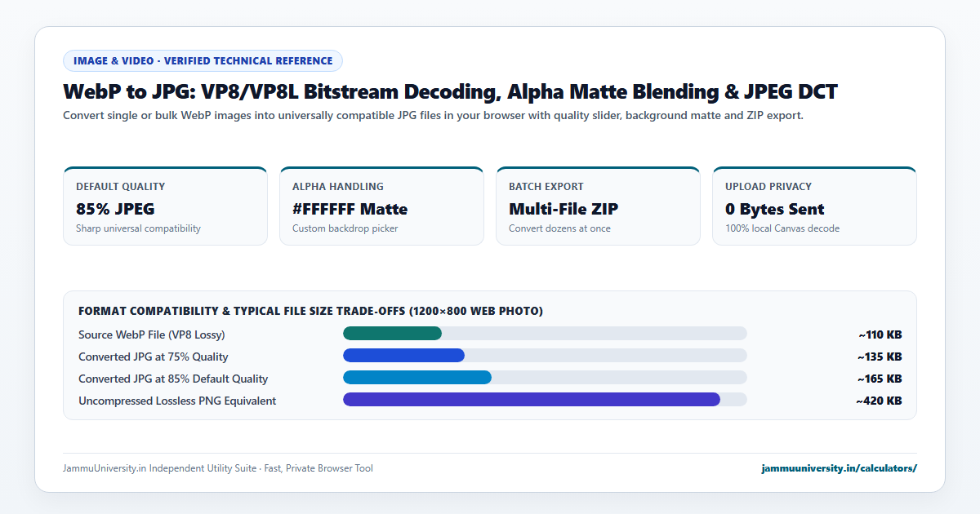
Task: Click the '~420 KB' value
Action: [879, 401]
